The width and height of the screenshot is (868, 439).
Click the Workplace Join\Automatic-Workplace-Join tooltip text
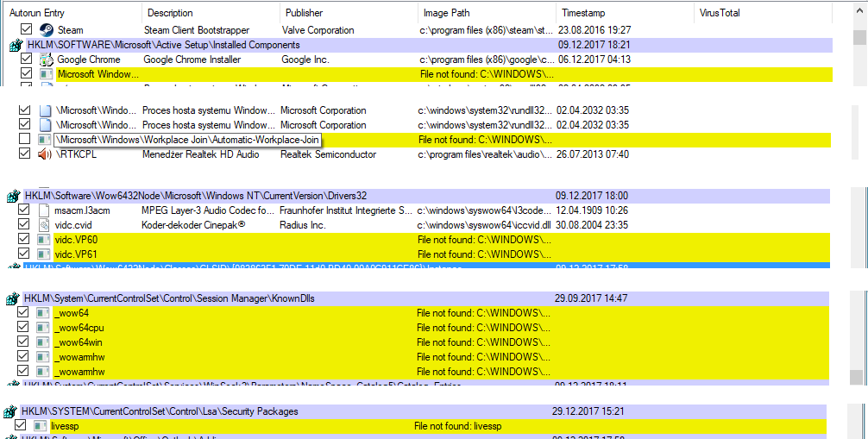[187, 140]
